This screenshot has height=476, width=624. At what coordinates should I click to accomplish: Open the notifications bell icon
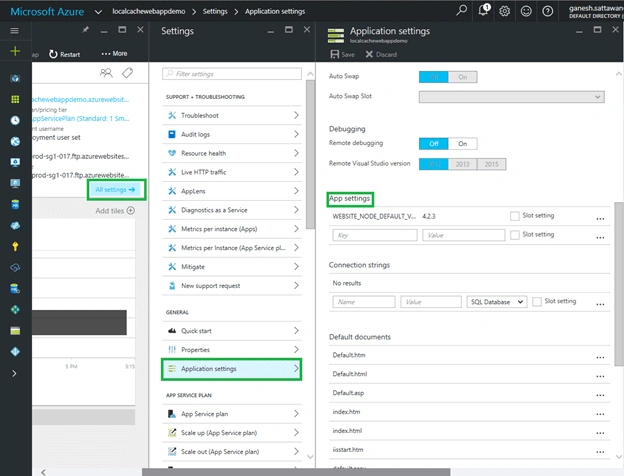click(484, 10)
